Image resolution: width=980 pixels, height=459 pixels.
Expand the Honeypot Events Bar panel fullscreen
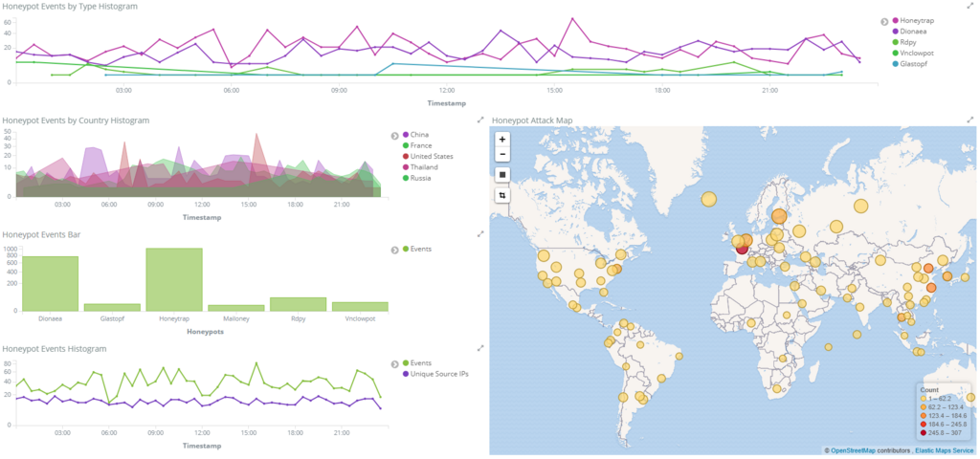click(x=480, y=233)
